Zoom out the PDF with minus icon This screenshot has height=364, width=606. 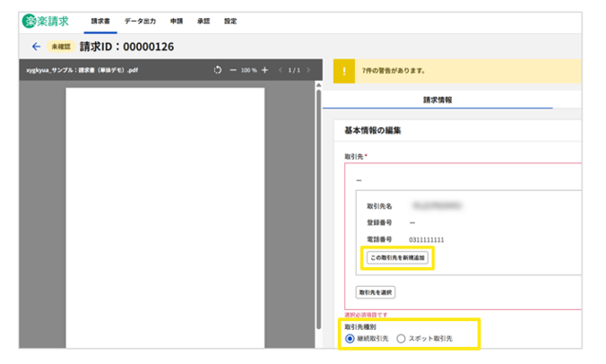click(233, 70)
